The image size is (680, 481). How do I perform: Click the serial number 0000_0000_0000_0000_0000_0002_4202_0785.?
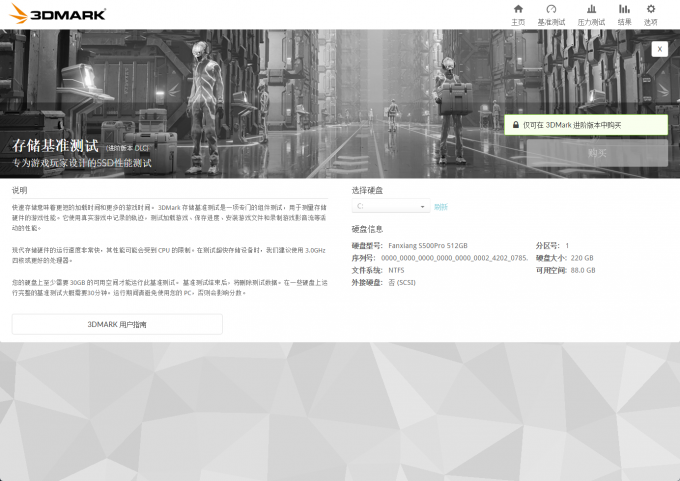pos(454,258)
